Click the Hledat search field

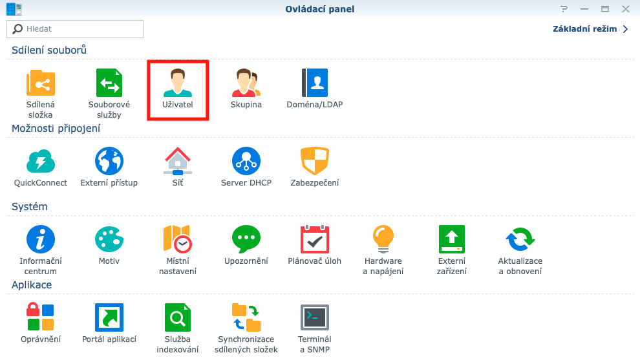(x=75, y=29)
